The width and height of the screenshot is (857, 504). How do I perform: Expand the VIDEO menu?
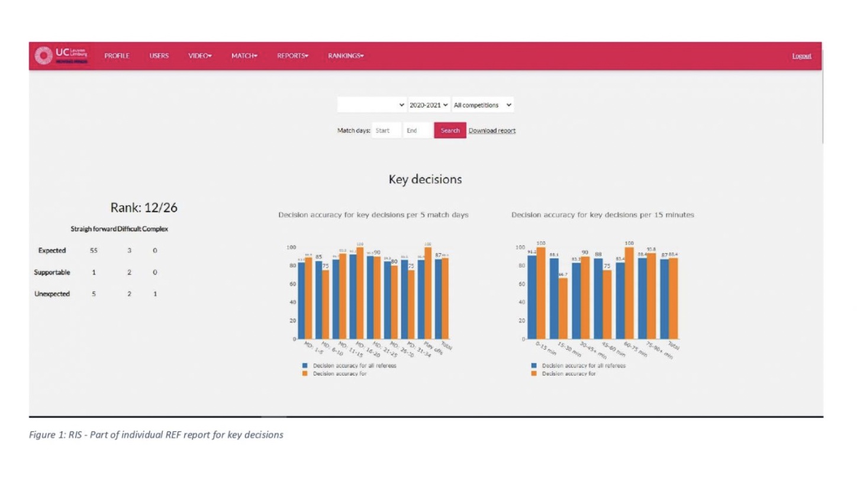tap(200, 56)
